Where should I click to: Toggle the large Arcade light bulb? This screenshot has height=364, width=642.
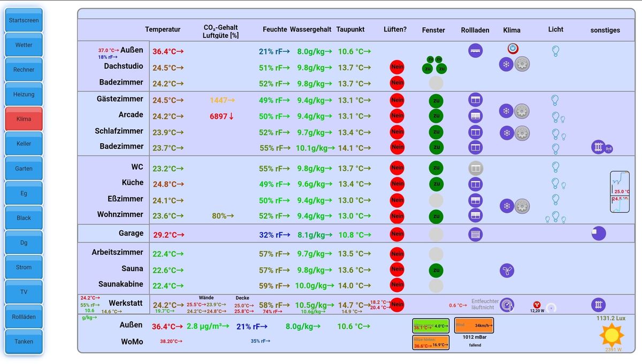tap(555, 117)
